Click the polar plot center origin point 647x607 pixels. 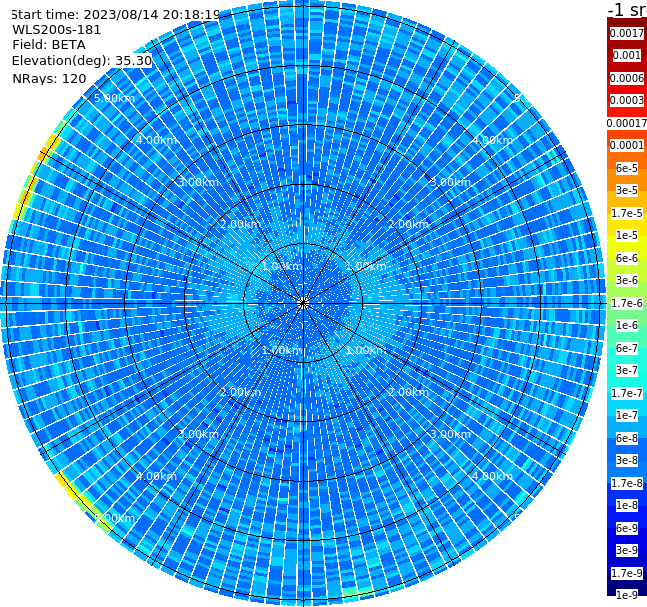[303, 303]
